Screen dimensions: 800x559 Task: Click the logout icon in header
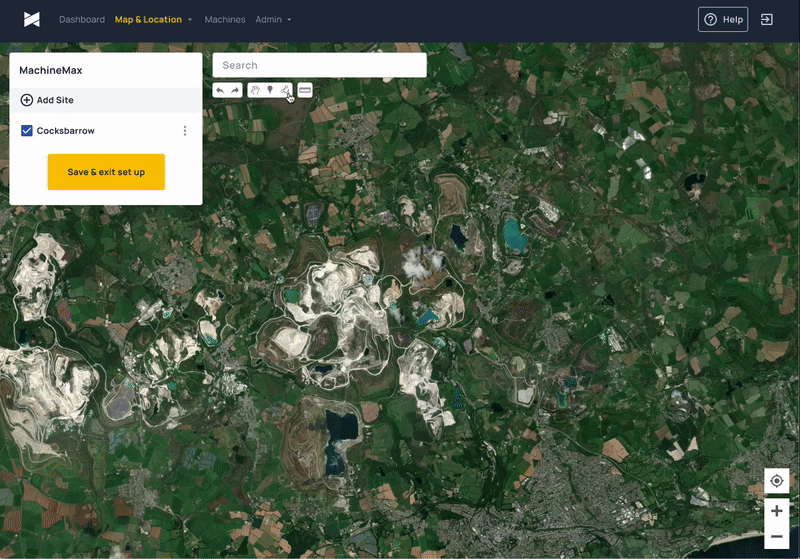tap(767, 19)
